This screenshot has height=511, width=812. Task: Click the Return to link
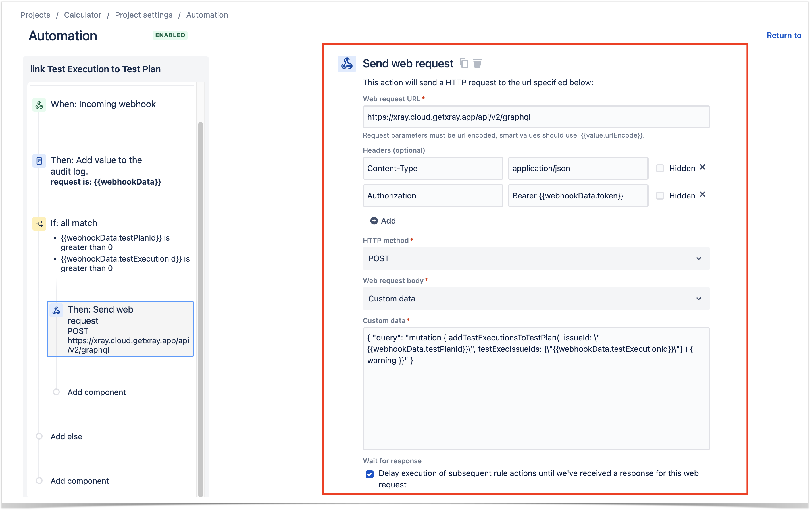784,36
